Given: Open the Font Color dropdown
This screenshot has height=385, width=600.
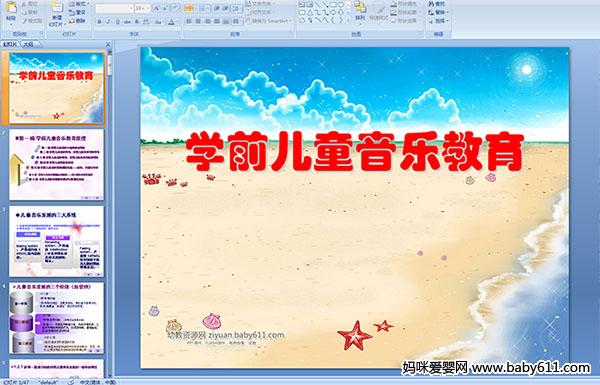Looking at the screenshot, I should click(x=172, y=22).
